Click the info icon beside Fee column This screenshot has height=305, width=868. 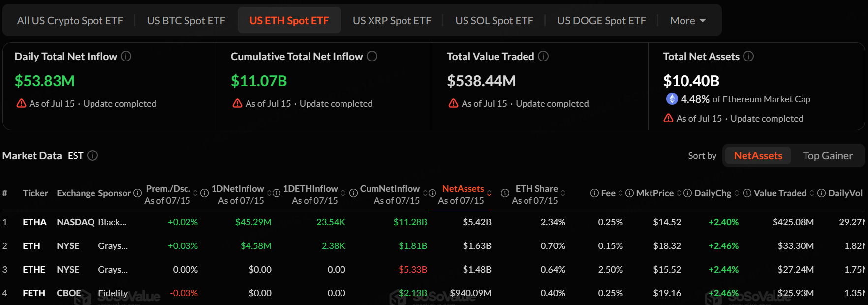[594, 193]
